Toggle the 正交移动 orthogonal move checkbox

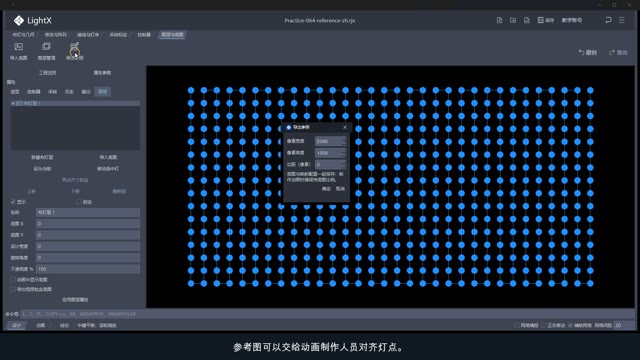click(543, 325)
